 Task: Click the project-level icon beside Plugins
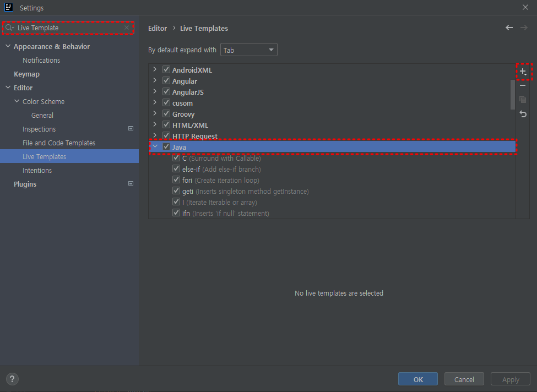(x=131, y=183)
